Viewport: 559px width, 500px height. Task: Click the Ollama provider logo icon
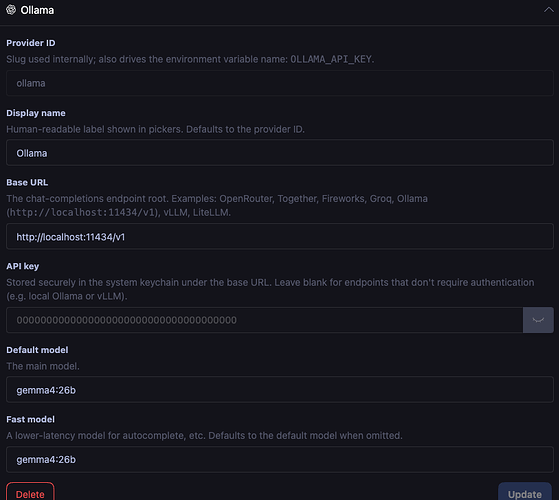pos(11,10)
